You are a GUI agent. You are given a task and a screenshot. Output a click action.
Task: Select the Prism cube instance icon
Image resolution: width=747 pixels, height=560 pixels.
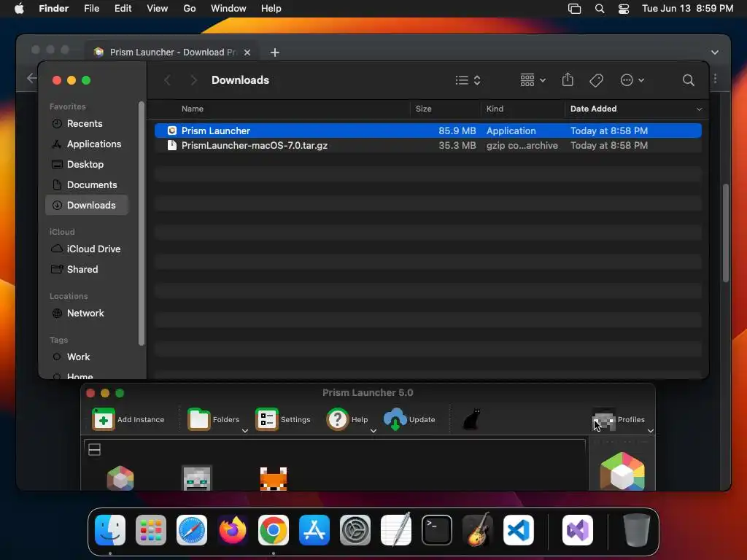[120, 478]
